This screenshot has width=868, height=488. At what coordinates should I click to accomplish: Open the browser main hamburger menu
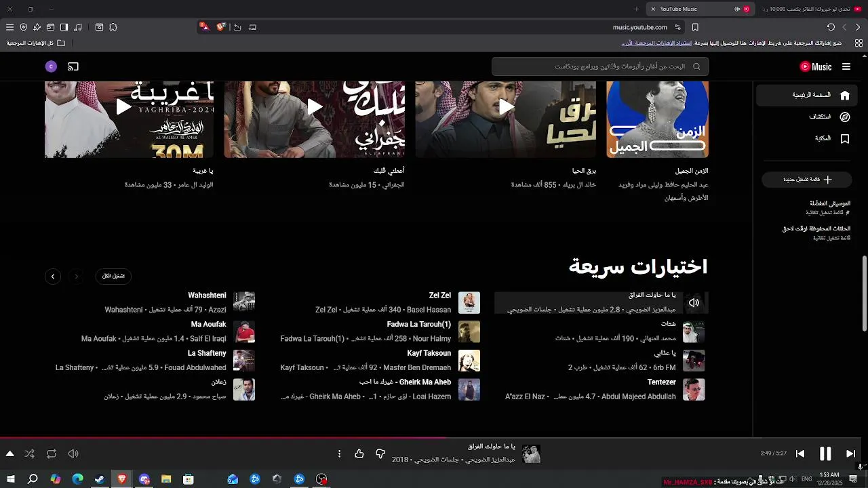[9, 27]
